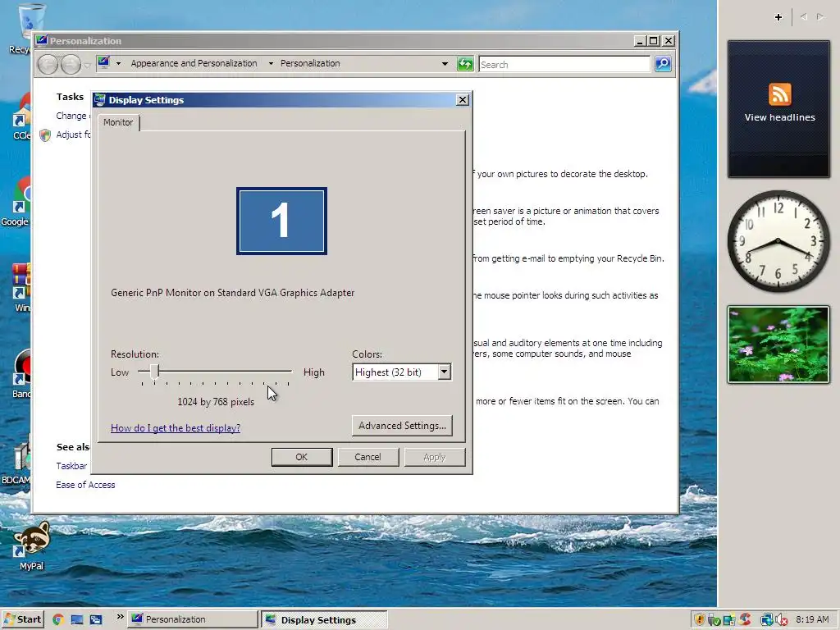Click the Forward arrow in the Personalization window
The height and width of the screenshot is (630, 840).
pos(71,64)
